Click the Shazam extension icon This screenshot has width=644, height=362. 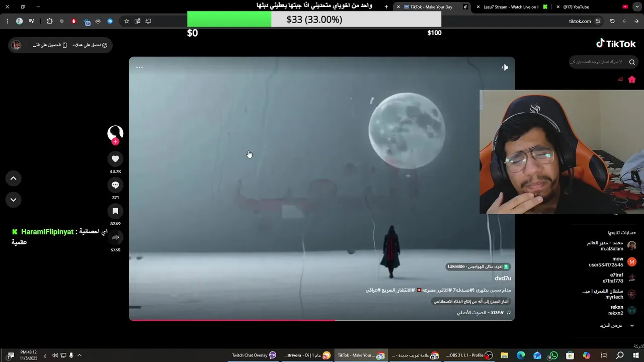(110, 21)
